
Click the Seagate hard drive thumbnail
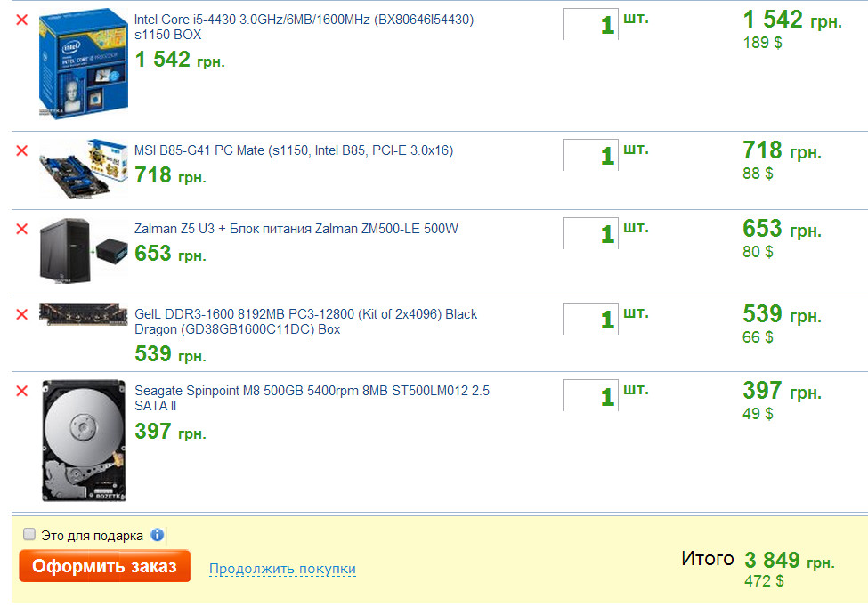coord(84,441)
